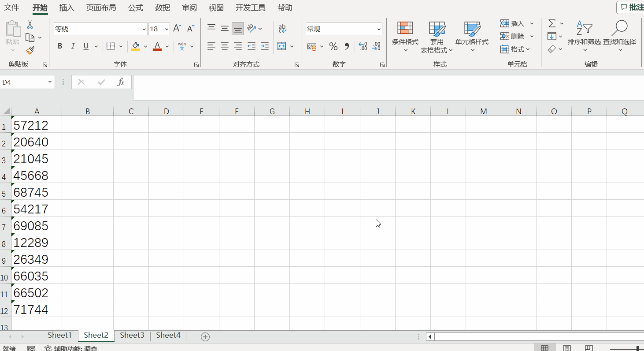This screenshot has height=351, width=644.
Task: Click the wrap text icon
Action: coord(282,29)
